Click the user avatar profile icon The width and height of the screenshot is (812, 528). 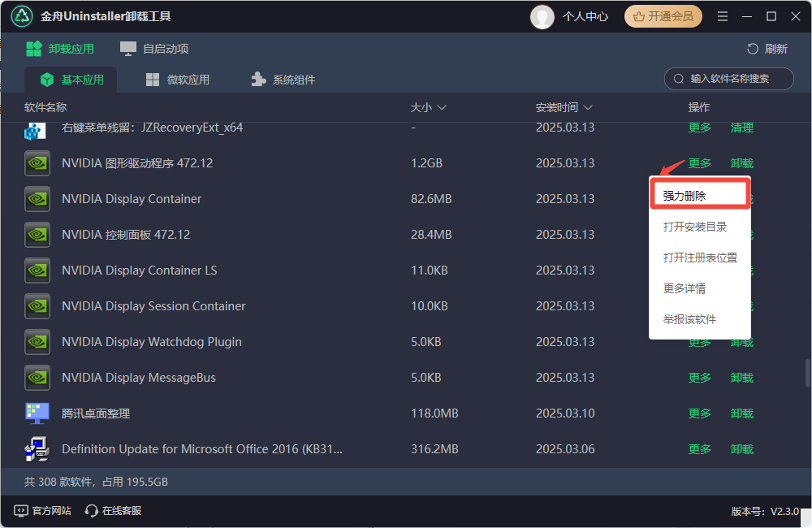(542, 16)
